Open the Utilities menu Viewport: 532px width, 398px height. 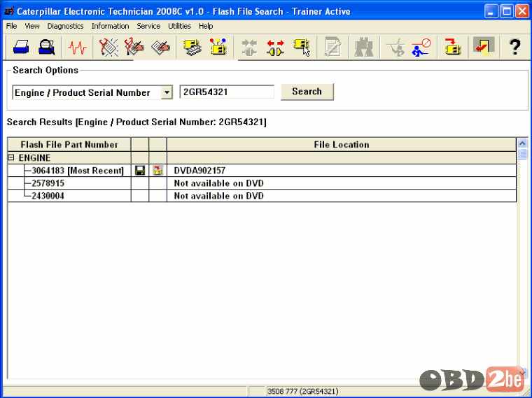(x=179, y=26)
